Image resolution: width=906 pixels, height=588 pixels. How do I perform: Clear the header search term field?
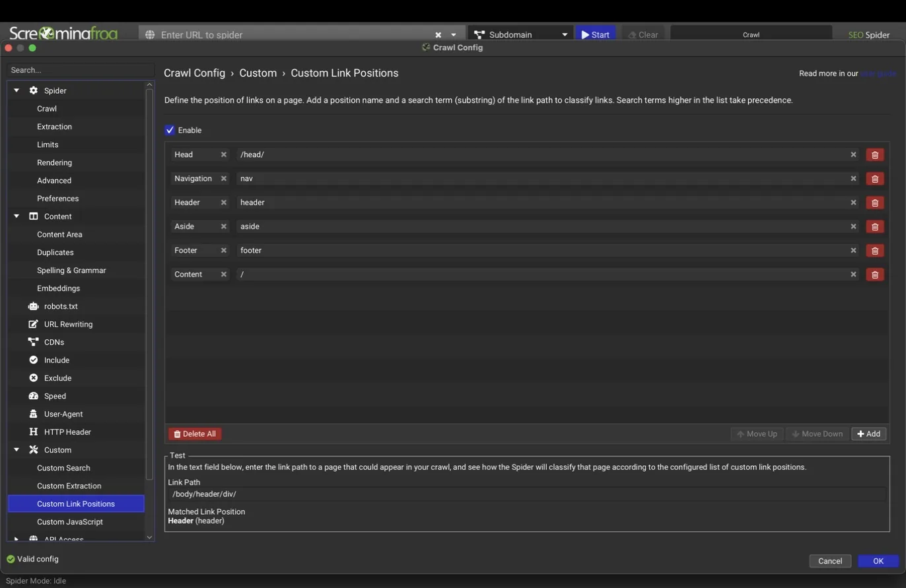tap(853, 203)
